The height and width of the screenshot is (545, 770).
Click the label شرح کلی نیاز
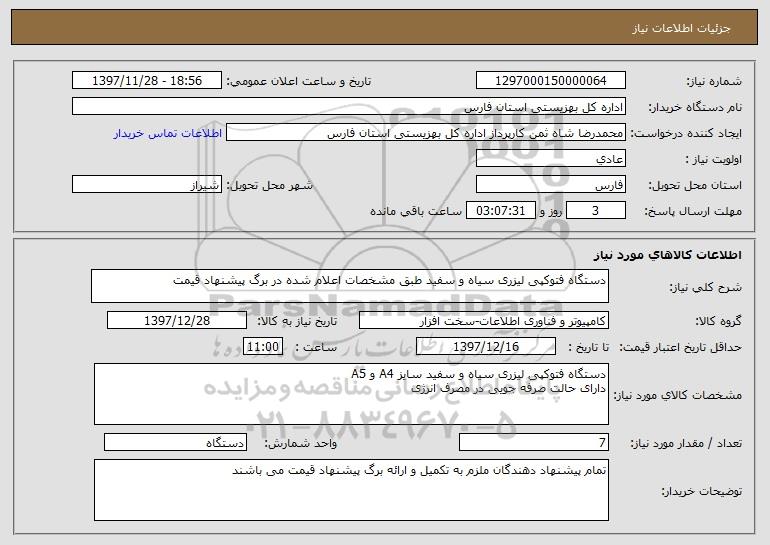pos(706,287)
